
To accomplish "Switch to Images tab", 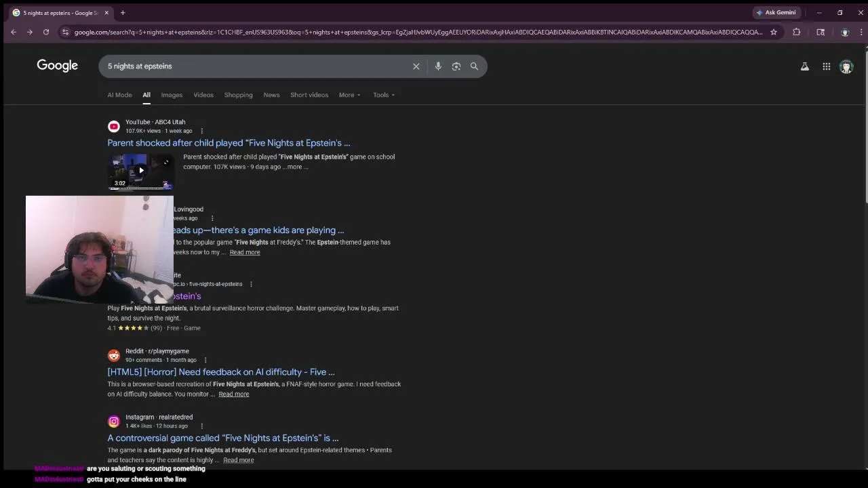I will (x=172, y=95).
